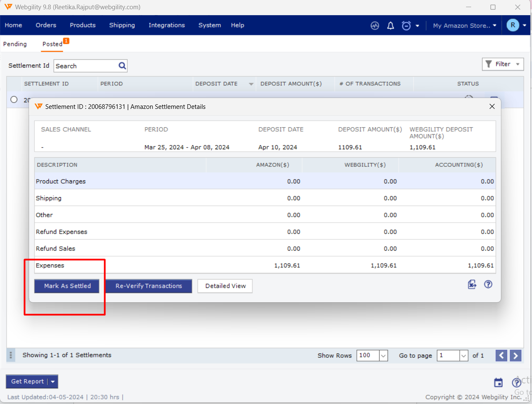This screenshot has height=404, width=532.
Task: Close the Amazon Settlement Details dialog
Action: tap(492, 106)
